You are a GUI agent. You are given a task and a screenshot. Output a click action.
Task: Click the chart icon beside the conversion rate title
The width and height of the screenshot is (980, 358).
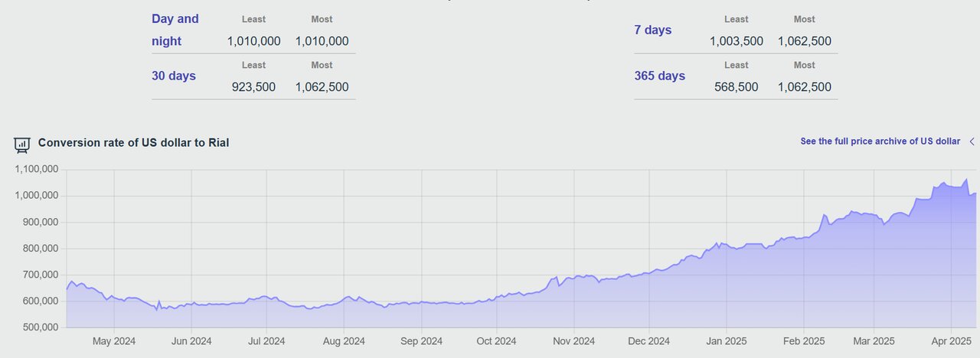(x=22, y=143)
